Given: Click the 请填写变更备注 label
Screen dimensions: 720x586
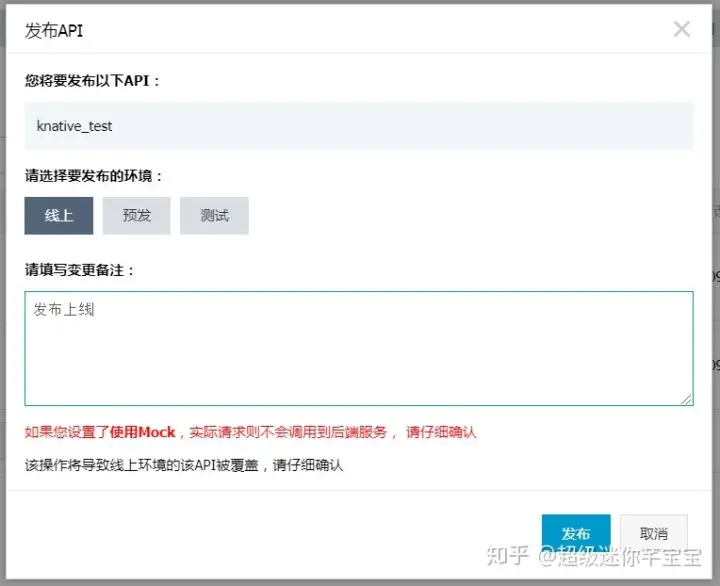Looking at the screenshot, I should pos(79,270).
